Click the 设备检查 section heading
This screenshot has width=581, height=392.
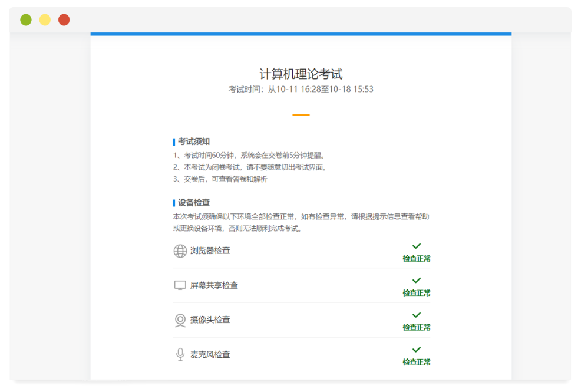click(194, 203)
